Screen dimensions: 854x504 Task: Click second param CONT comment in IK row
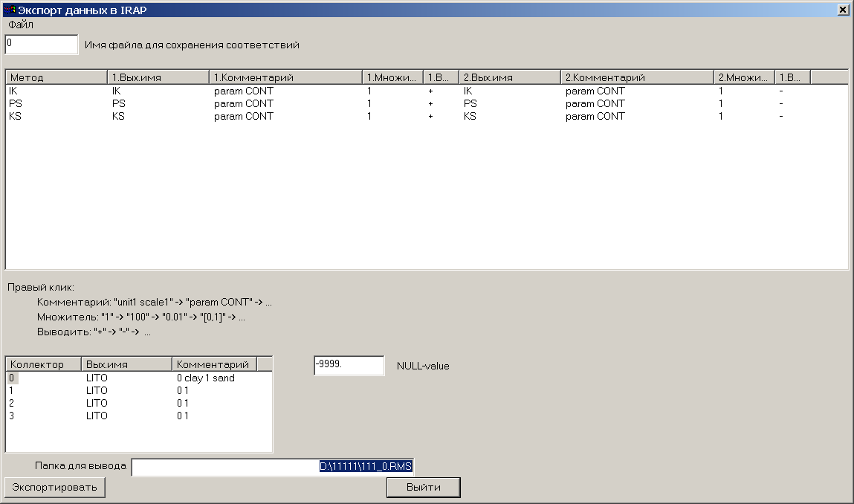595,91
